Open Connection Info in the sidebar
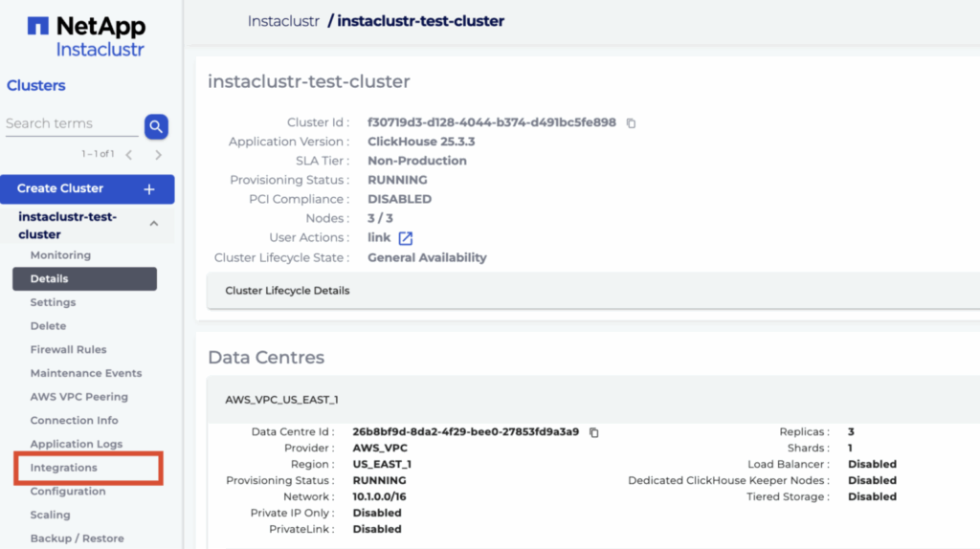The height and width of the screenshot is (549, 980). 74,421
